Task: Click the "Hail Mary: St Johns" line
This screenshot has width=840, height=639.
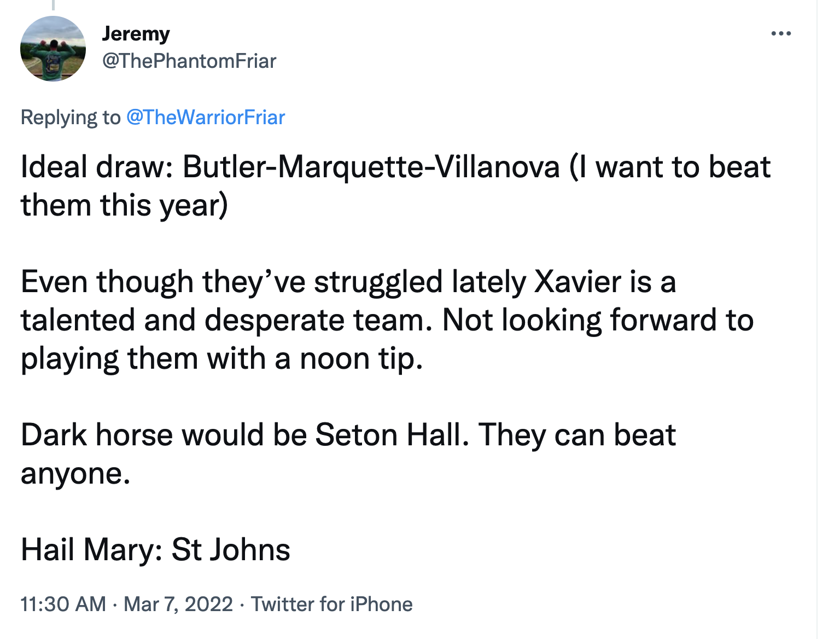Action: click(x=155, y=550)
